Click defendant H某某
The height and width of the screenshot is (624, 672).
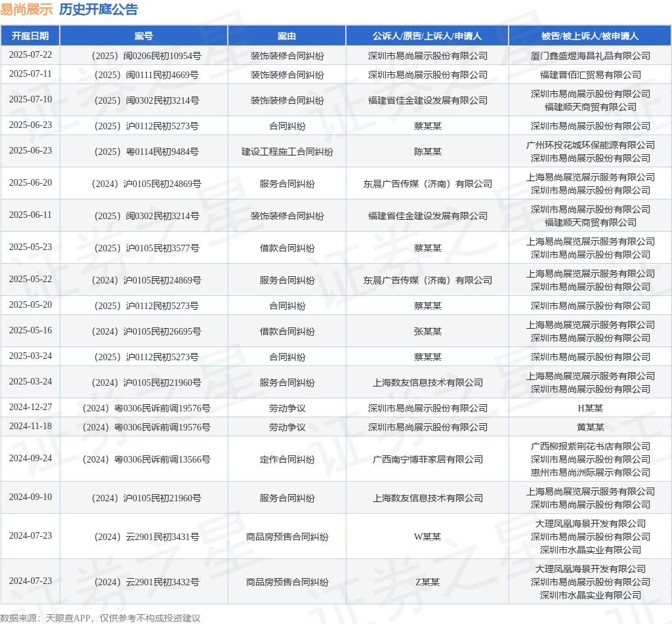coord(590,408)
